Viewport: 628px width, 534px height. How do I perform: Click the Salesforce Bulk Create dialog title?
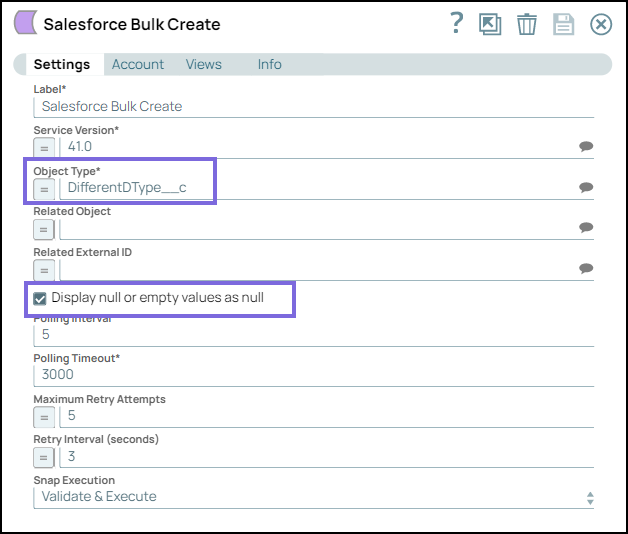pos(132,24)
